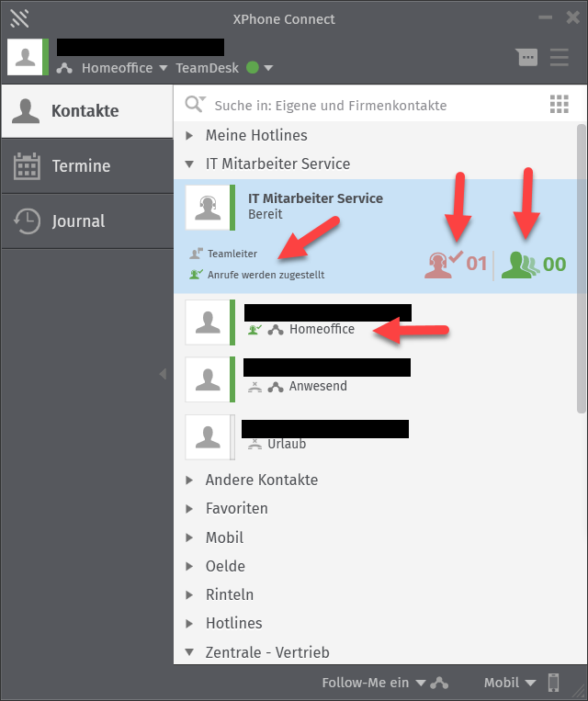Click the contact search input field
This screenshot has height=701, width=588.
coord(367,106)
